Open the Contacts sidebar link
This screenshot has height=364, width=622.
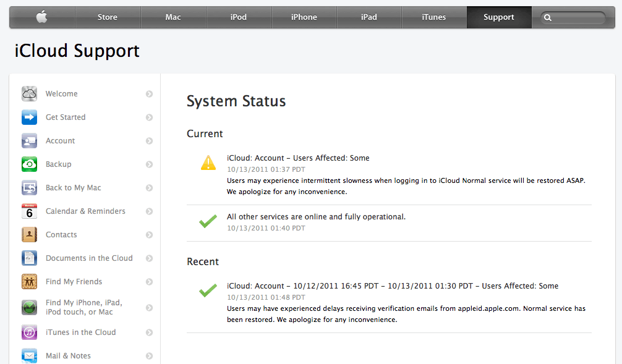click(x=61, y=234)
